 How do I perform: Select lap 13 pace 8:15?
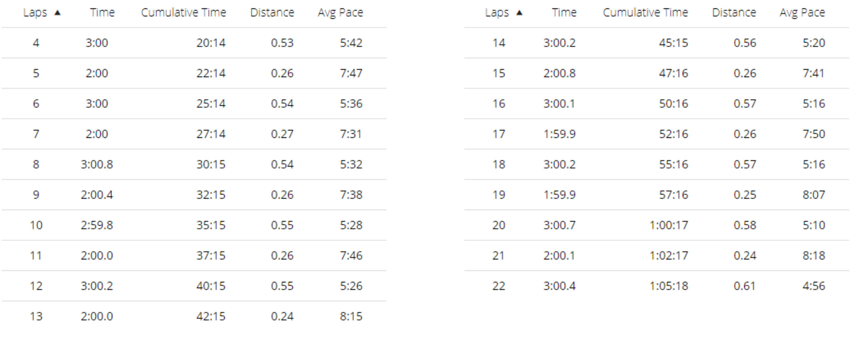point(351,316)
